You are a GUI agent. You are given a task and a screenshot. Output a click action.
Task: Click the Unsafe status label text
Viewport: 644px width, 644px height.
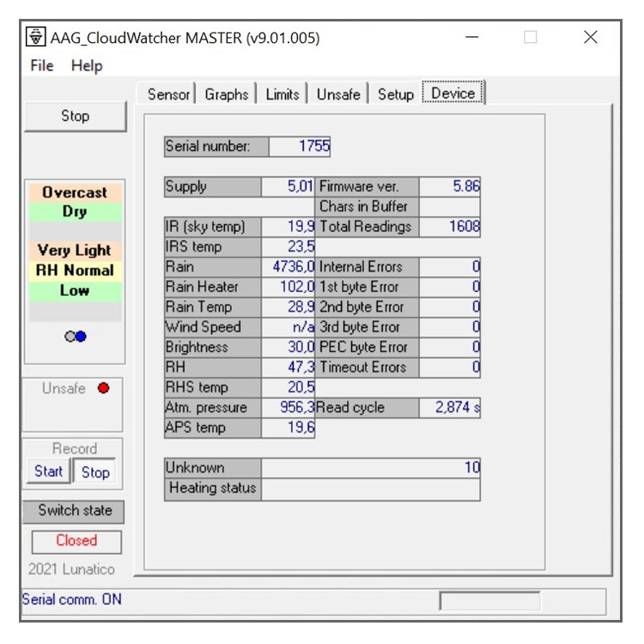coord(64,388)
